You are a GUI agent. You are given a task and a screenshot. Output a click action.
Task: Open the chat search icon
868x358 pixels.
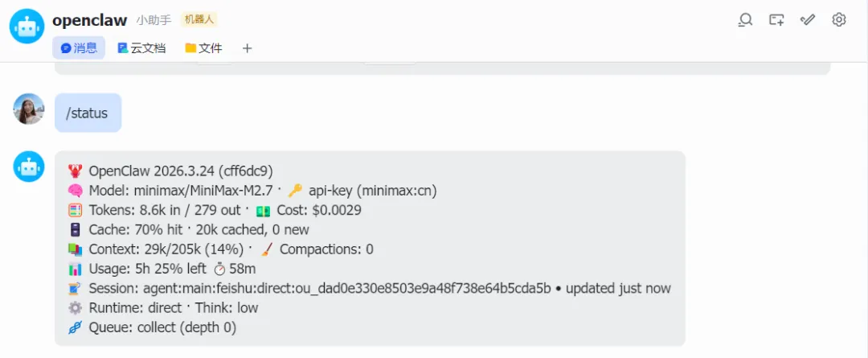coord(745,20)
